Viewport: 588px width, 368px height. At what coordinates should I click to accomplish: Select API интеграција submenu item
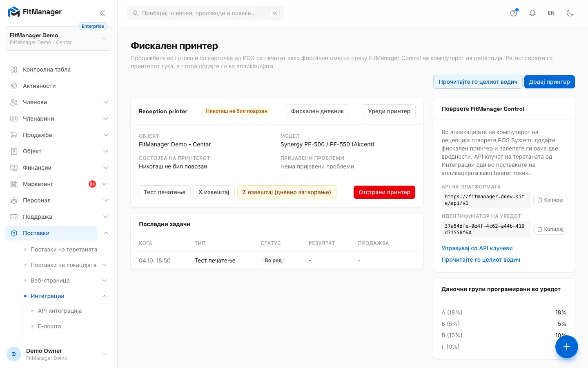60,311
